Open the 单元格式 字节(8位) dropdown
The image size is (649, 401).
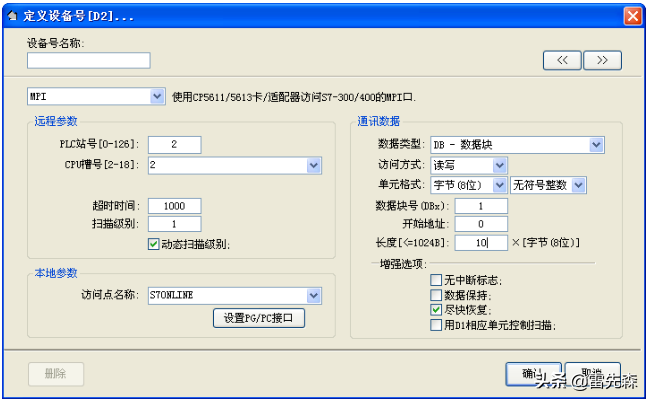click(499, 185)
